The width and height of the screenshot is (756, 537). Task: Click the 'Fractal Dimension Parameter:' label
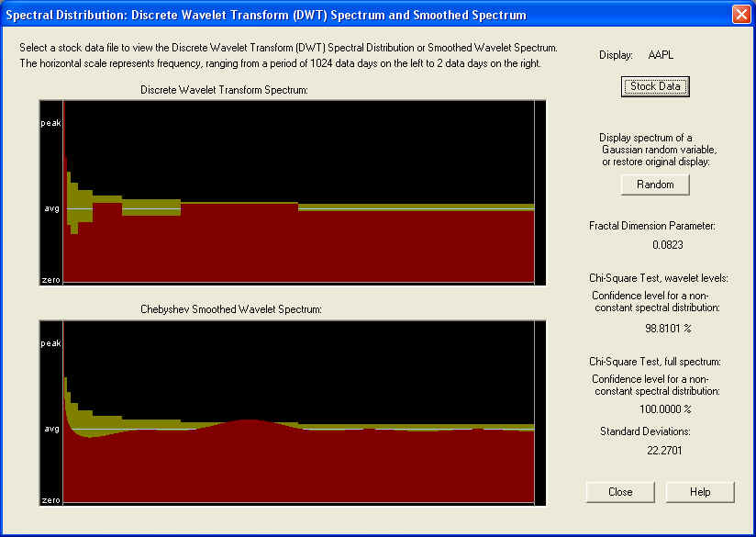652,226
